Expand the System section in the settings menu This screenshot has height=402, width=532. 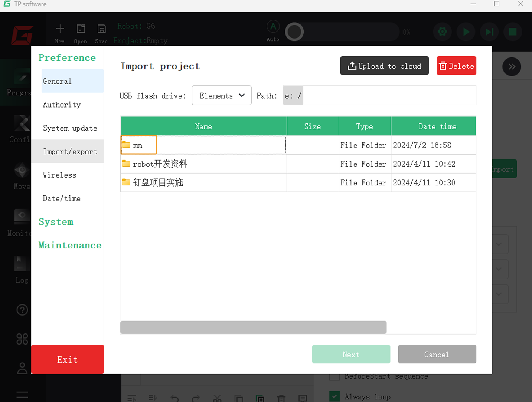[x=56, y=222]
